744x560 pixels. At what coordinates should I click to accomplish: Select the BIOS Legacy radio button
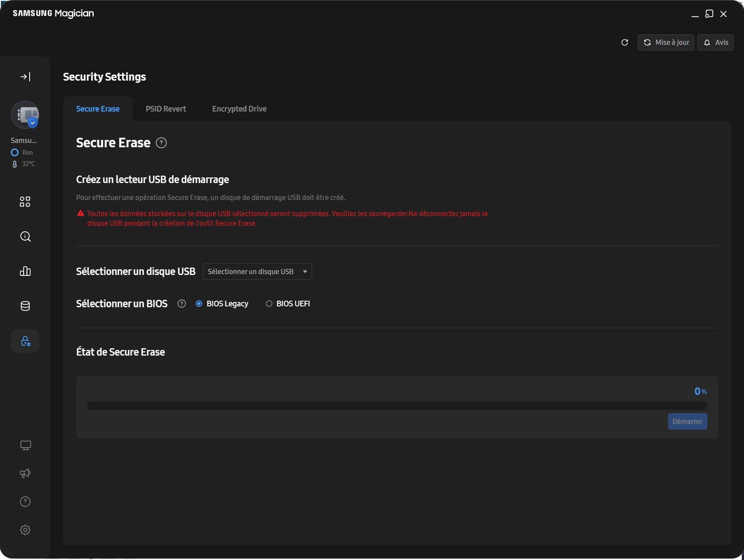[x=199, y=304]
